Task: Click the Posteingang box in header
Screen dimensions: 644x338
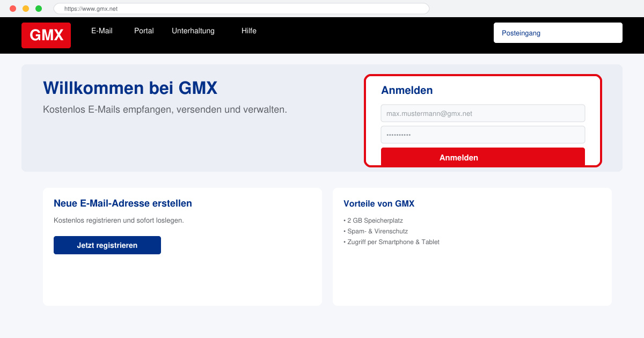Action: (x=558, y=33)
